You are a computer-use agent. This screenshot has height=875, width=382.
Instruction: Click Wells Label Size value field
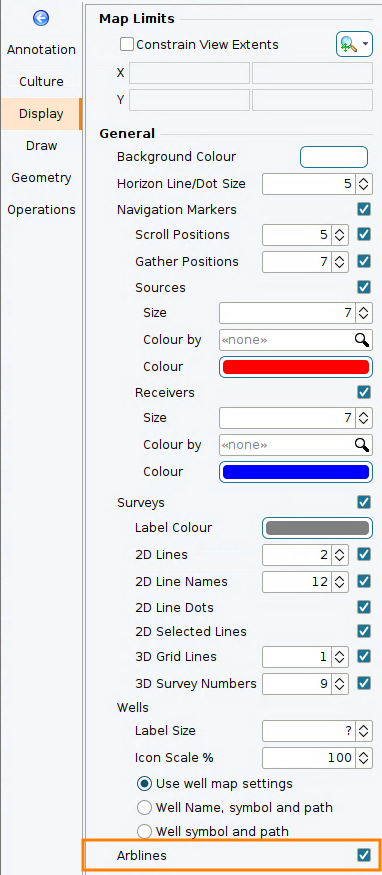(x=309, y=731)
